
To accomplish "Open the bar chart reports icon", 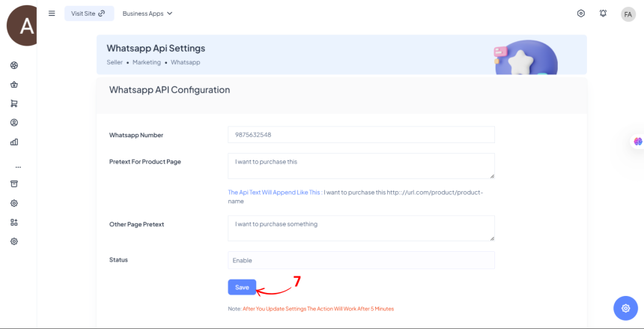I will [14, 142].
